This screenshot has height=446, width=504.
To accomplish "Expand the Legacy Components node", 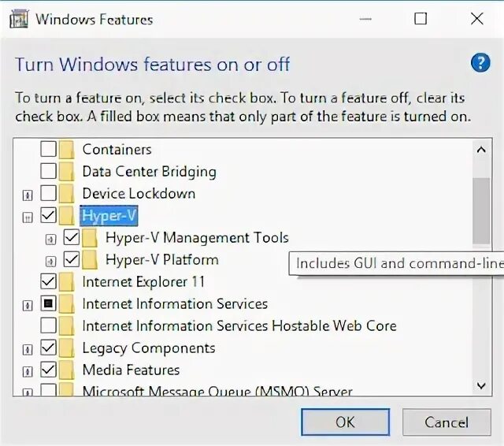I will [x=28, y=348].
